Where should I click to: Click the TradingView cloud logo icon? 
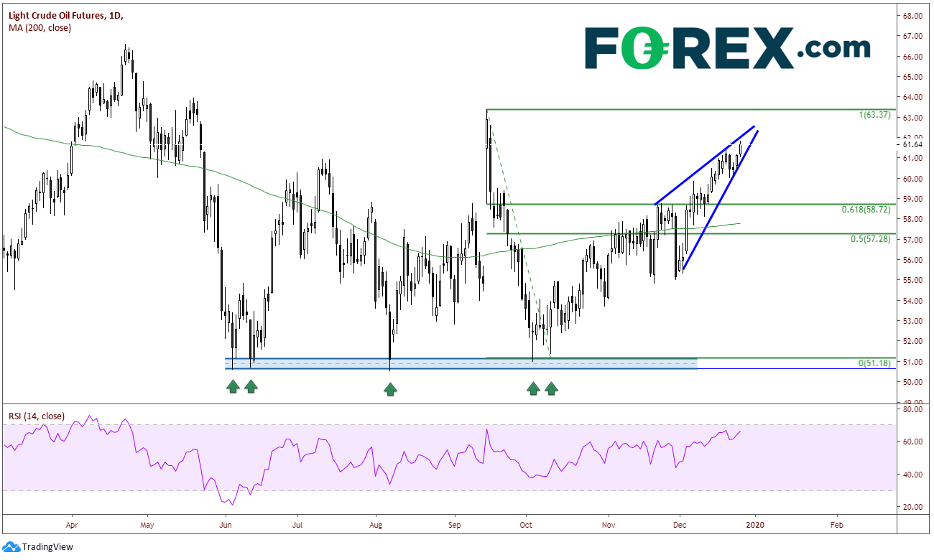point(11,547)
